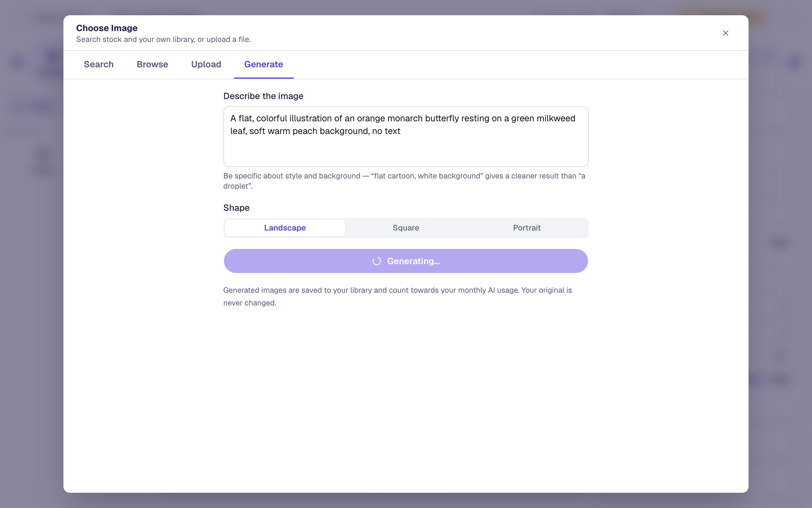Click the 'Describe the image' label
The height and width of the screenshot is (508, 812).
click(x=263, y=96)
